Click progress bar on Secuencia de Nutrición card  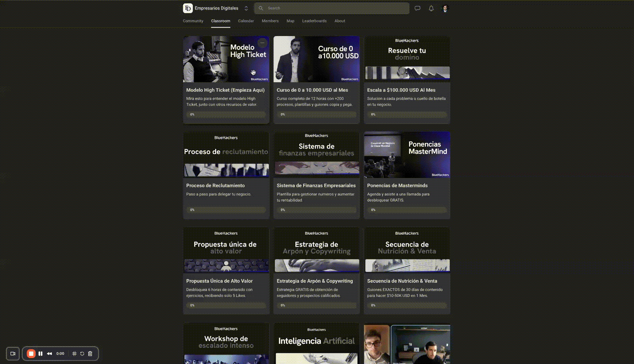click(x=407, y=305)
